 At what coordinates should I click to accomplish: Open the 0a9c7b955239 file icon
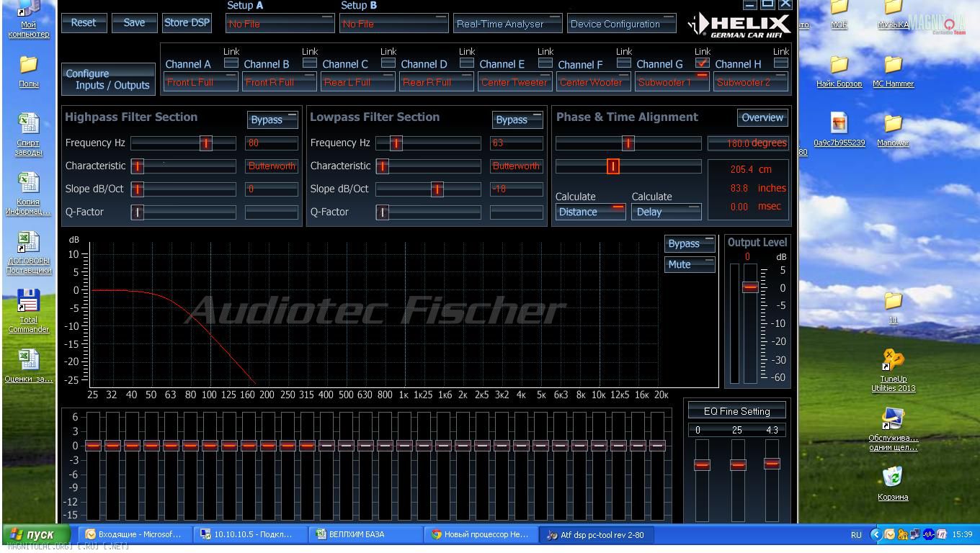(x=839, y=130)
